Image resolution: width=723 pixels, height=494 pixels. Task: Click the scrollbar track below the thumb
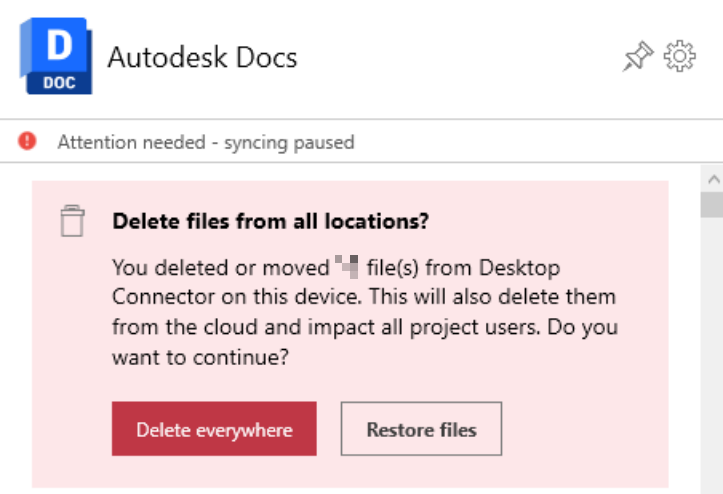[711, 350]
